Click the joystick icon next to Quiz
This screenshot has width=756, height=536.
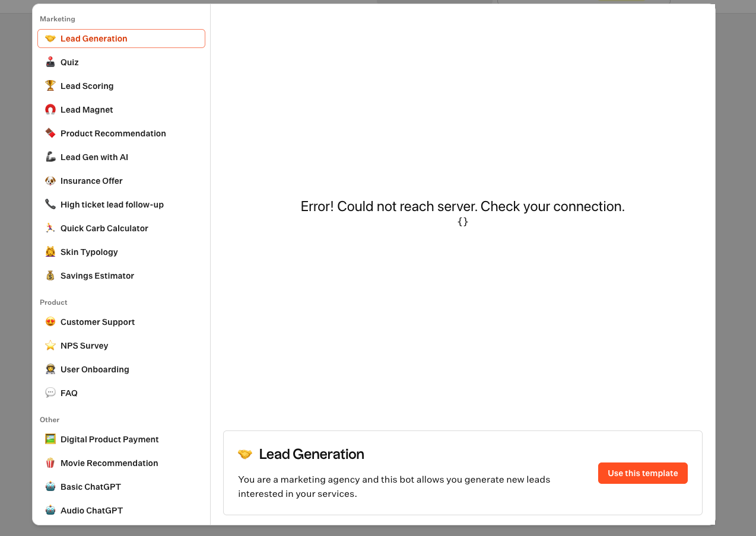50,62
